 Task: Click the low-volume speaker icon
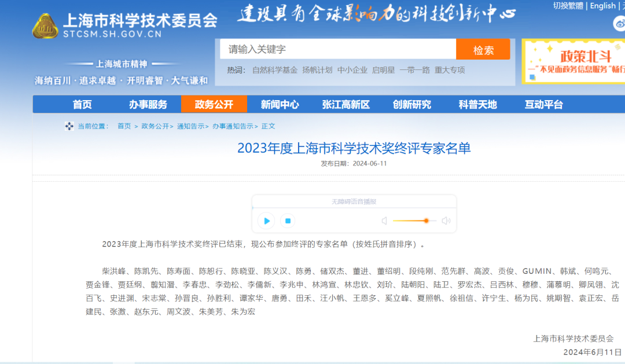pos(384,220)
